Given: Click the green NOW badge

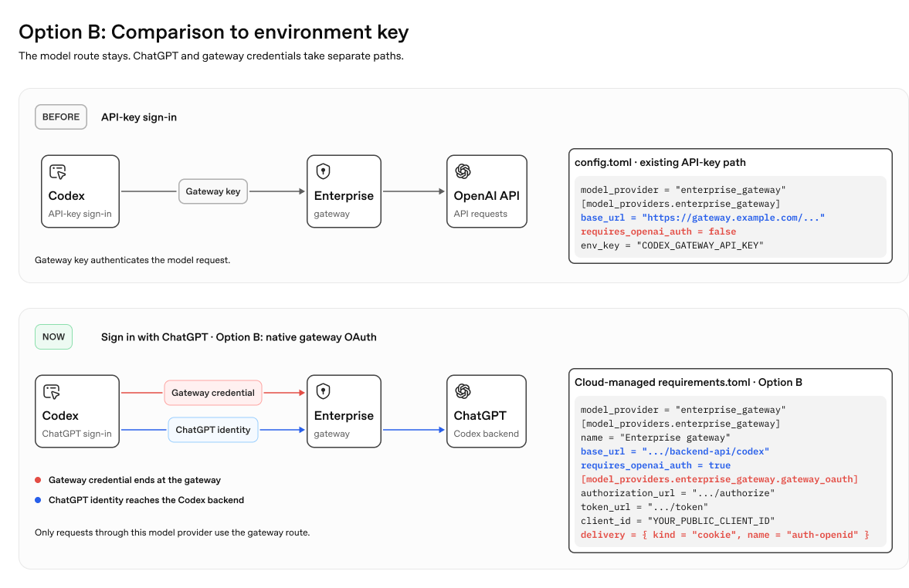Looking at the screenshot, I should click(53, 336).
